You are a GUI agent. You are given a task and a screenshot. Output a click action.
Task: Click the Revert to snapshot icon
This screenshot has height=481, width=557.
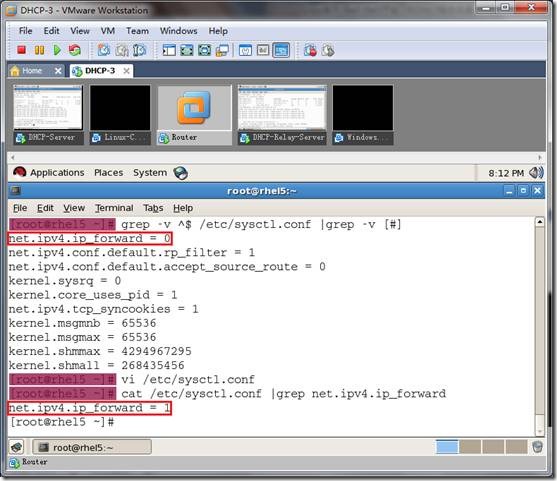122,50
